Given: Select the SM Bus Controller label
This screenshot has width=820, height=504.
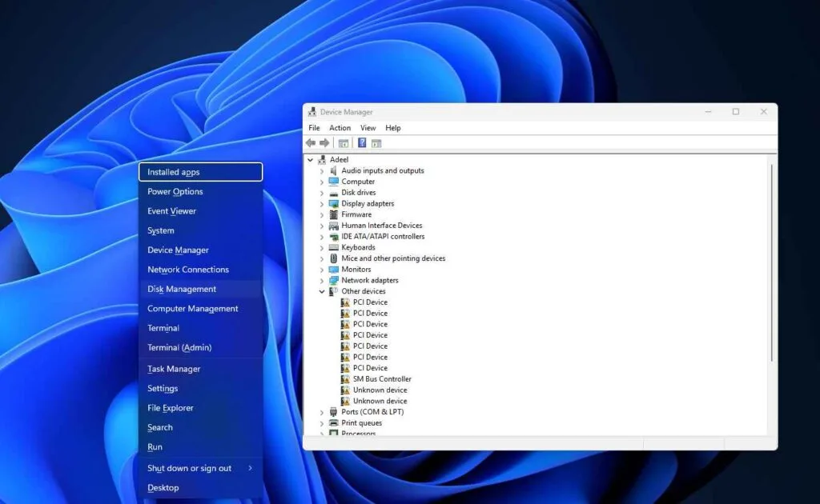Looking at the screenshot, I should point(382,379).
